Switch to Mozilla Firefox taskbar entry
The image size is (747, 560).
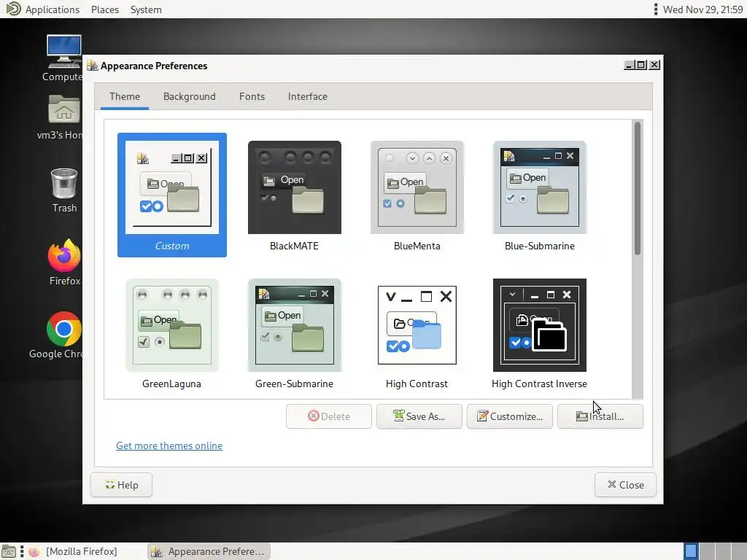[x=74, y=551]
